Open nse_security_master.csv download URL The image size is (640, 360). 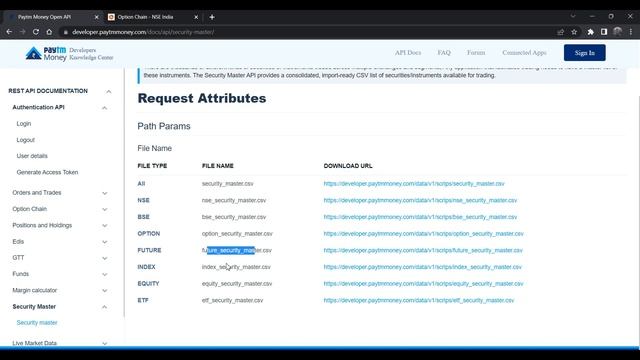[x=420, y=200]
